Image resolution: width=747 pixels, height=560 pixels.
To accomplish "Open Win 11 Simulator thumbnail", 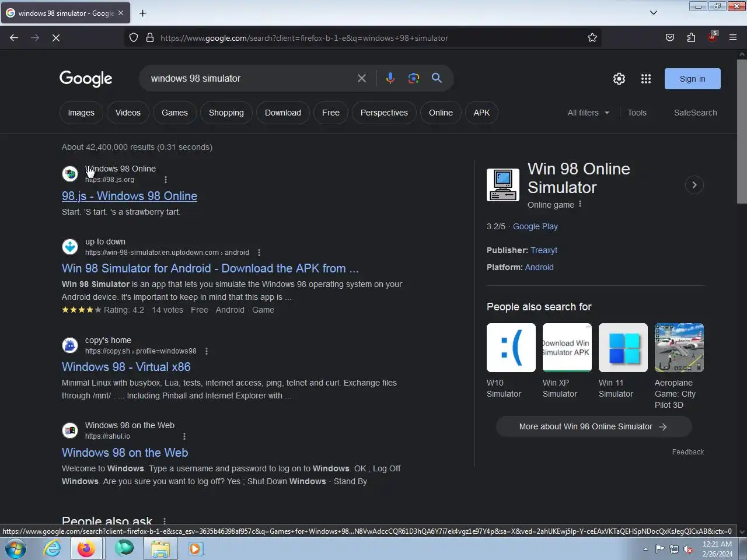I will tap(623, 348).
